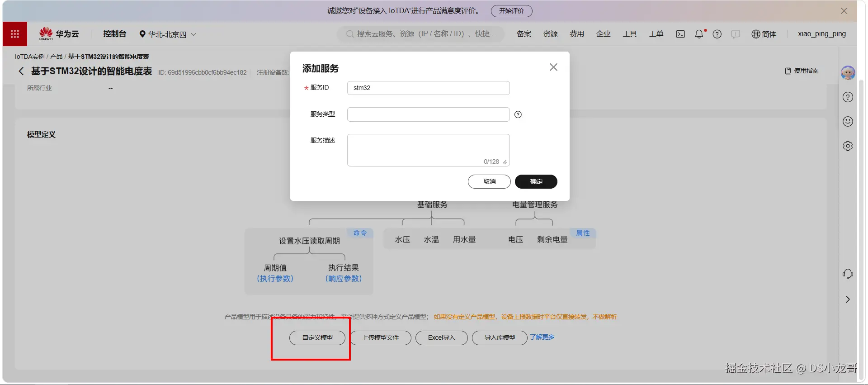Viewport: 868px width, 385px height.
Task: Click the 导入库模型 button
Action: 500,337
